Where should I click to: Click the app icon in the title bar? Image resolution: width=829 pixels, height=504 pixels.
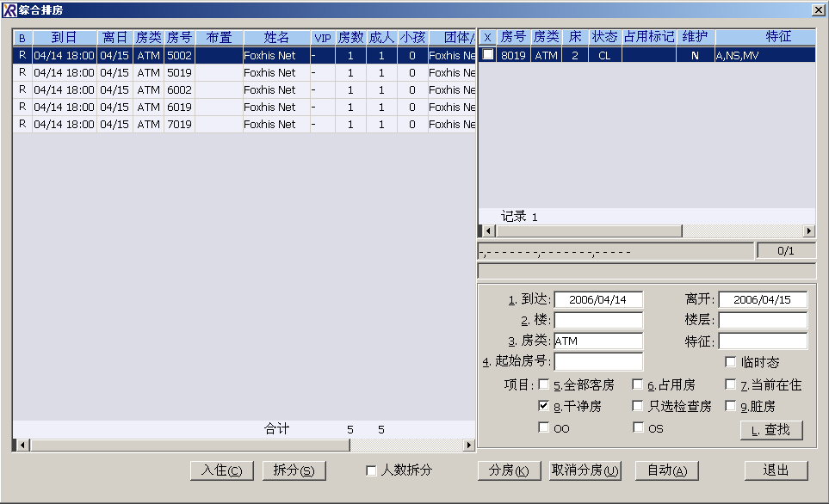click(10, 9)
